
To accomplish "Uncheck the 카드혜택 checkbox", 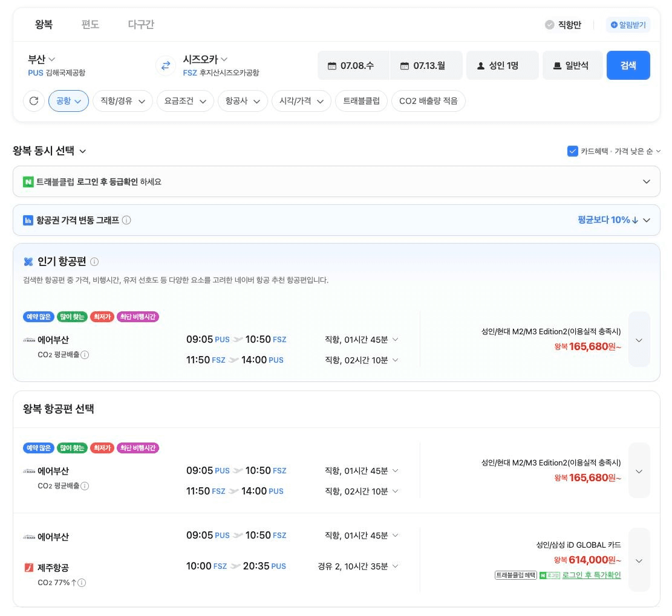I will [x=572, y=151].
